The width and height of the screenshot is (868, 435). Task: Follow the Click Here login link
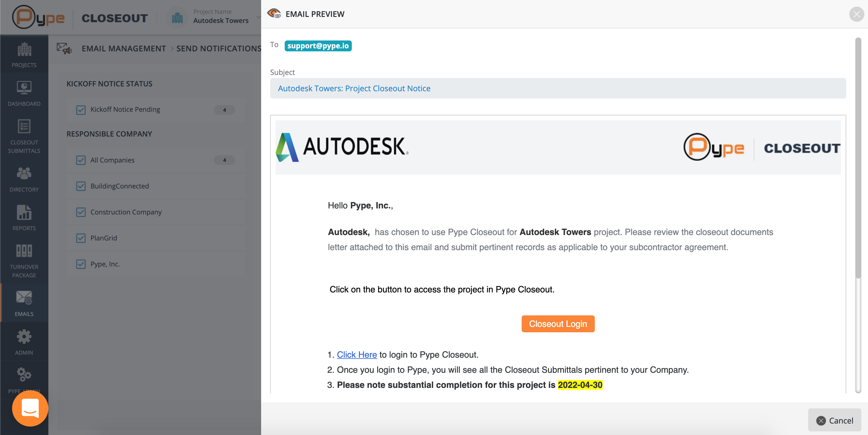tap(357, 355)
